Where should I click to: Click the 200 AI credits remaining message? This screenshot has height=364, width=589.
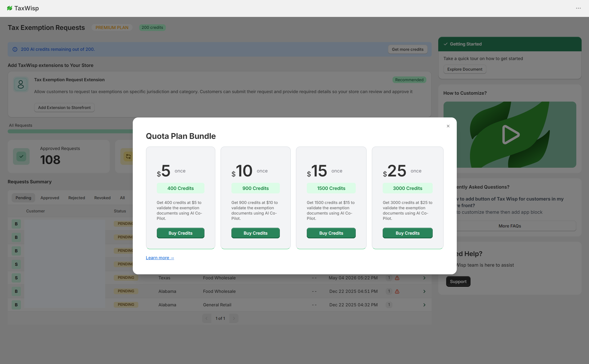[x=58, y=49]
